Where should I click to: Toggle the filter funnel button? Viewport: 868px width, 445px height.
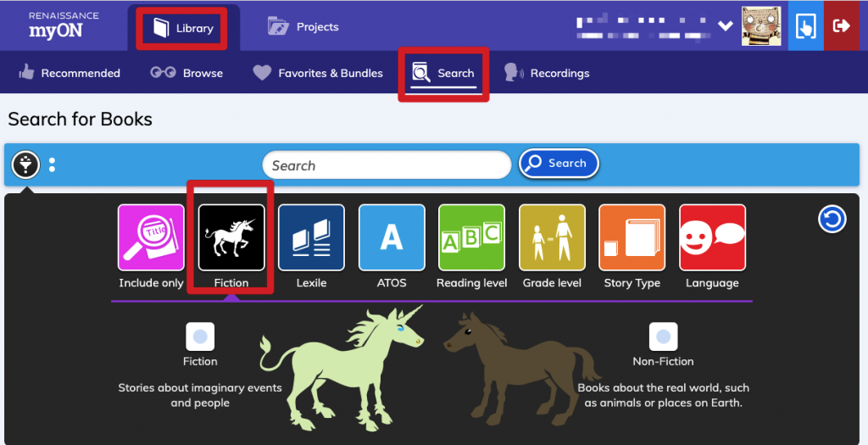click(25, 164)
